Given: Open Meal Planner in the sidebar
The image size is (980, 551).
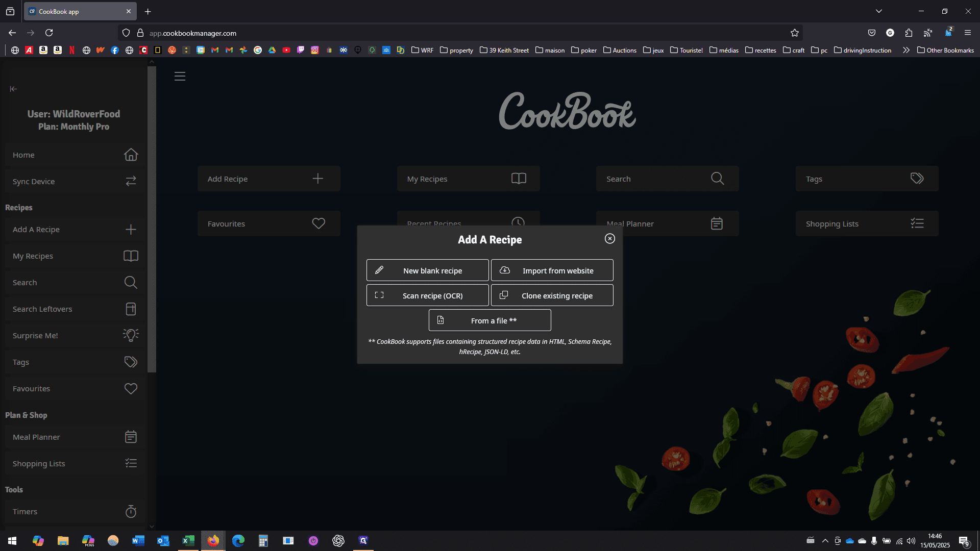Looking at the screenshot, I should click(75, 437).
